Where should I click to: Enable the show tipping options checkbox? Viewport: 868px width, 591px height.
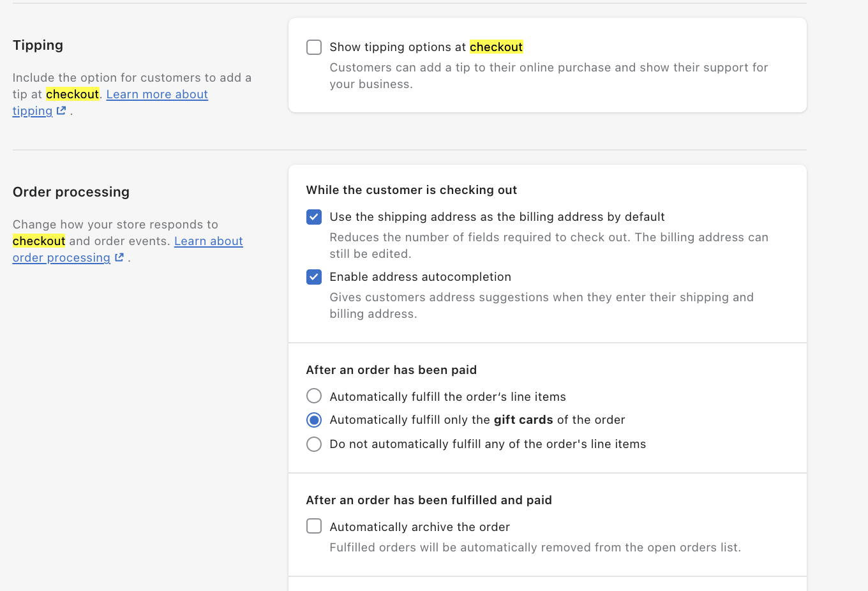314,47
